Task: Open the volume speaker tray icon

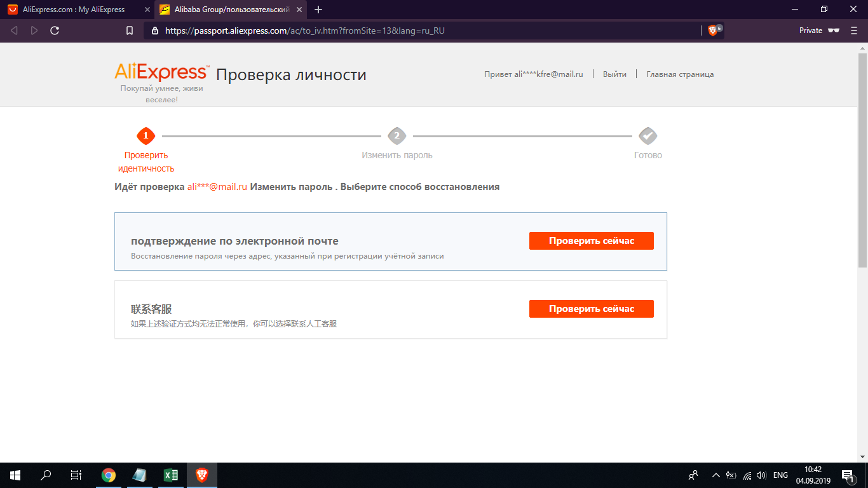Action: click(x=761, y=475)
